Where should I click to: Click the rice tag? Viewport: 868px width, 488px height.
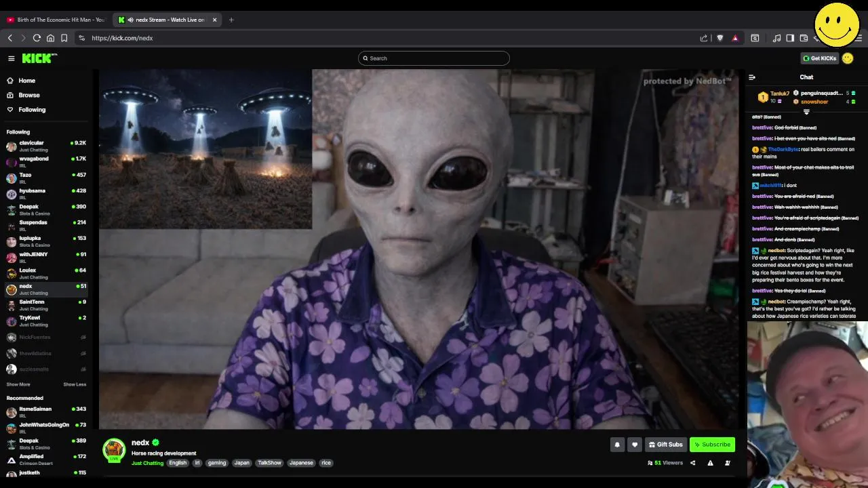pos(326,463)
